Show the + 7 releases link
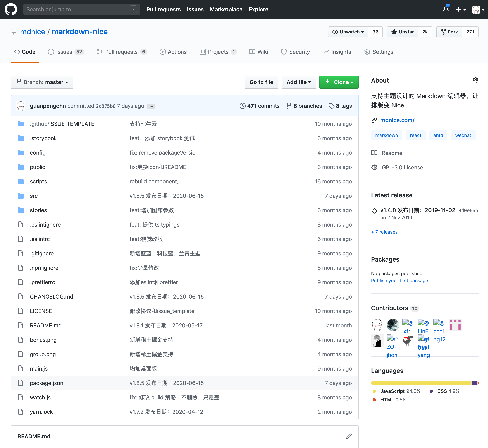The height and width of the screenshot is (448, 488). click(x=384, y=232)
